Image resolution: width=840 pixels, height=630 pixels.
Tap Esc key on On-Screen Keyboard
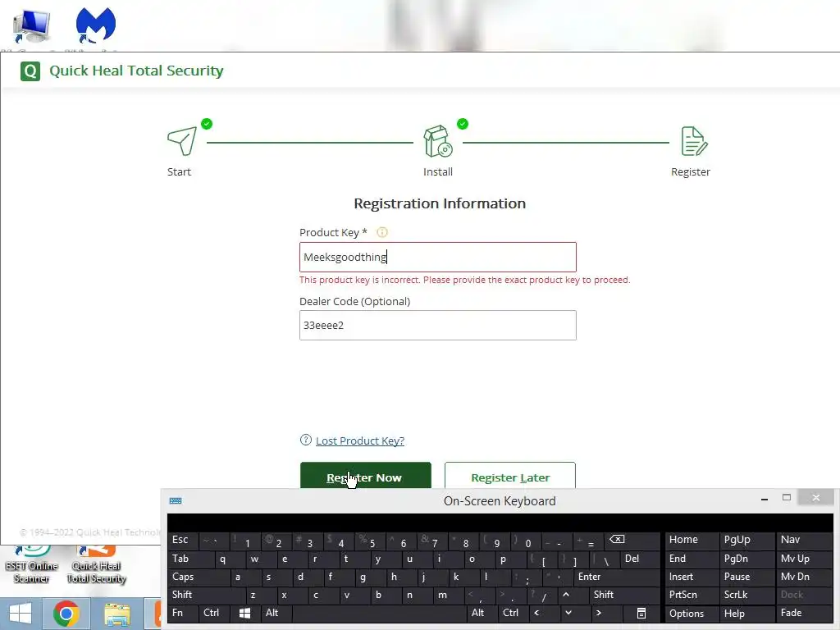click(183, 541)
